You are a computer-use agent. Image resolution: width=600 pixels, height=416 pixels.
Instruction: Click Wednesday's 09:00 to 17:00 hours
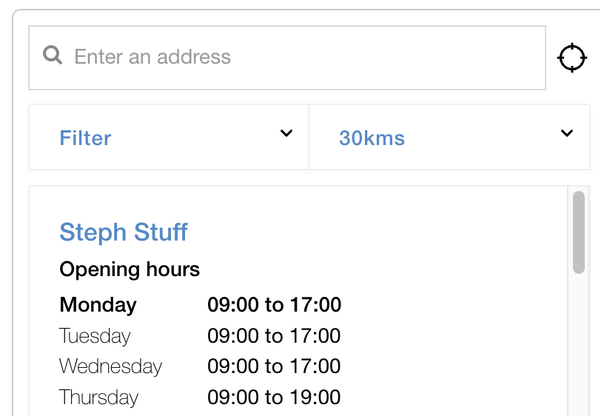(274, 367)
